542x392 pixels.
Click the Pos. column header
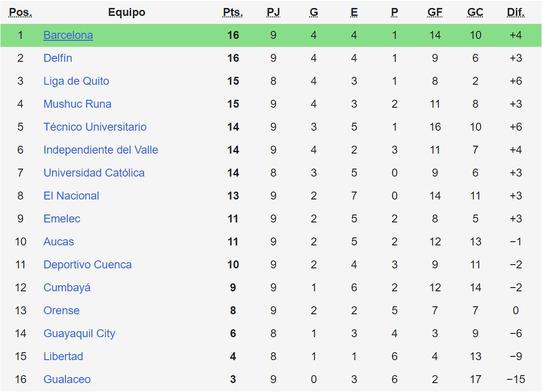(x=21, y=13)
